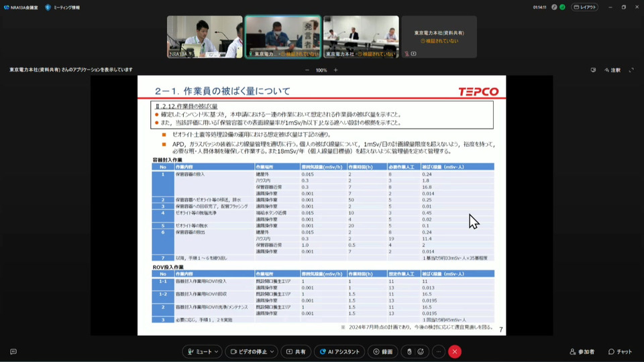Restore down the meeting window
The image size is (644, 362).
point(623,7)
